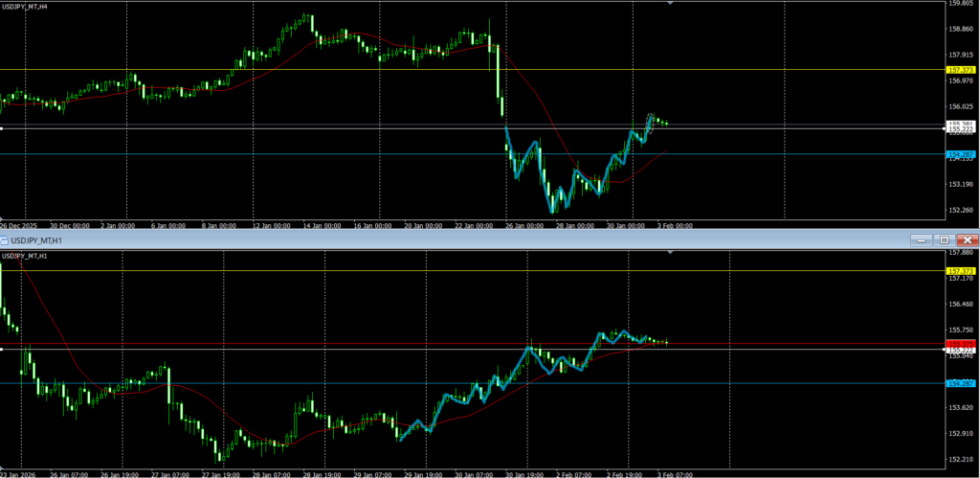Select yellow 157.373 price tag on H4 chart
The image size is (980, 478).
tap(960, 70)
